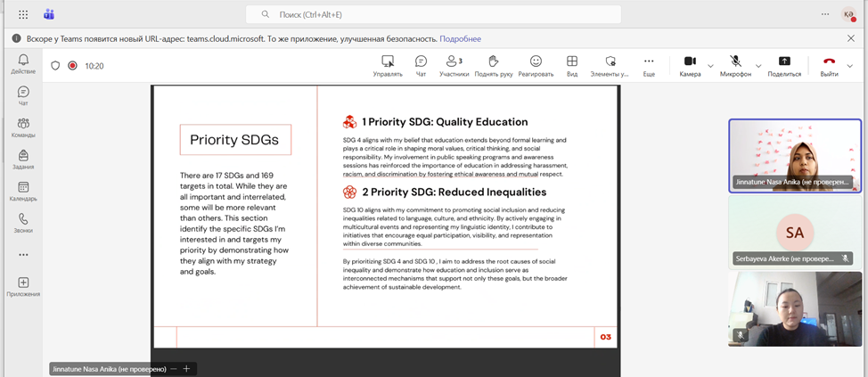The width and height of the screenshot is (868, 377).
Task: Open Календарь in the left sidebar
Action: (23, 192)
